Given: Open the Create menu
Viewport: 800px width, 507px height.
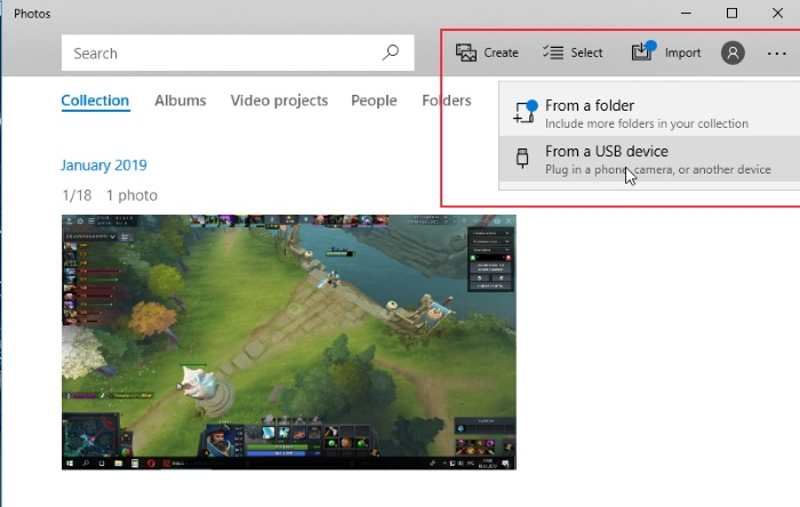Looking at the screenshot, I should pyautogui.click(x=487, y=53).
